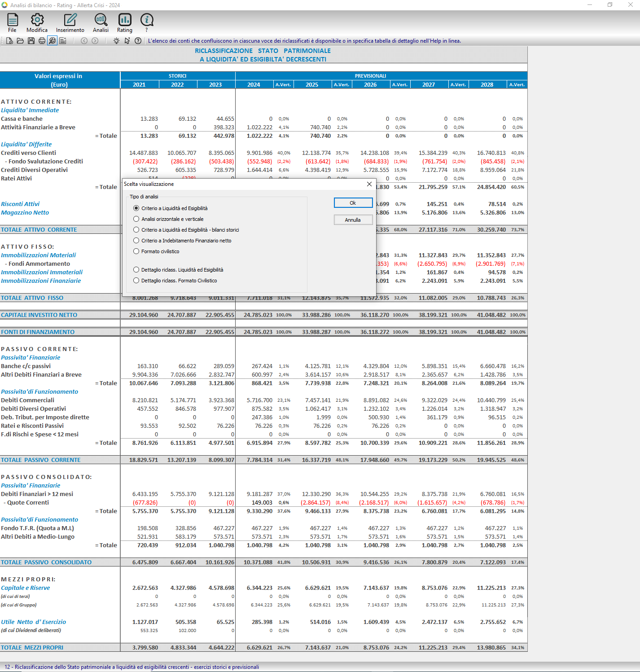
Task: Click the back arrow navigation icon
Action: 84,41
